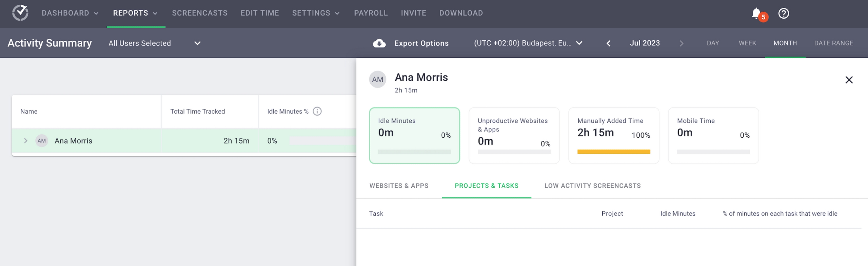Switch to Day view

click(713, 43)
